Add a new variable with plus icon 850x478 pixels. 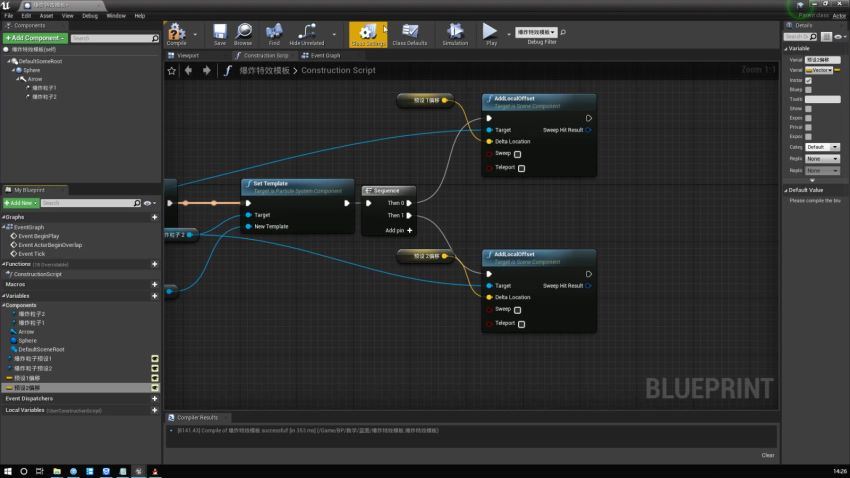coord(154,296)
